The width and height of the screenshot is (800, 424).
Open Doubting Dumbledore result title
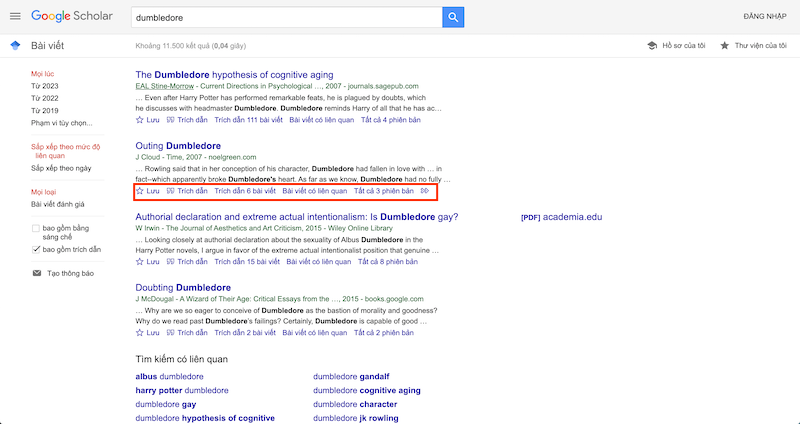pos(183,288)
